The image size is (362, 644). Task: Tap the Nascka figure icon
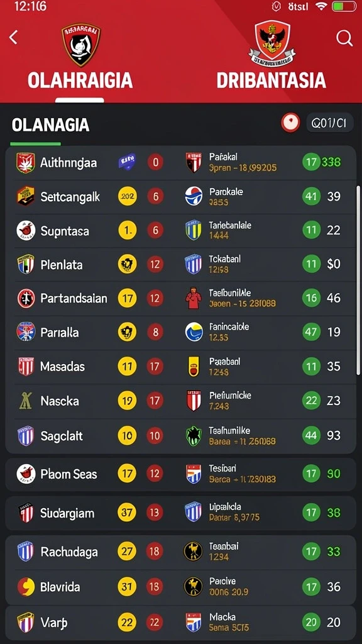pos(25,400)
